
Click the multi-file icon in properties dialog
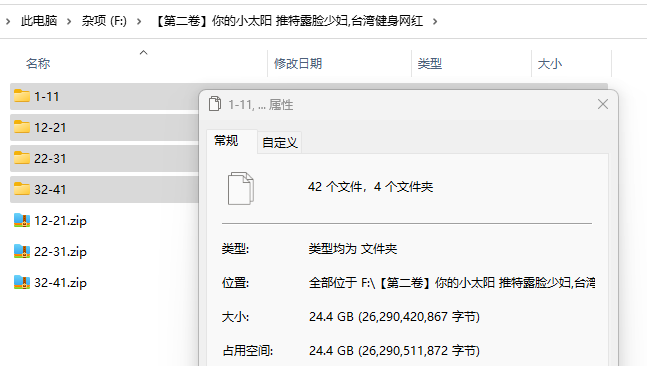pyautogui.click(x=241, y=188)
